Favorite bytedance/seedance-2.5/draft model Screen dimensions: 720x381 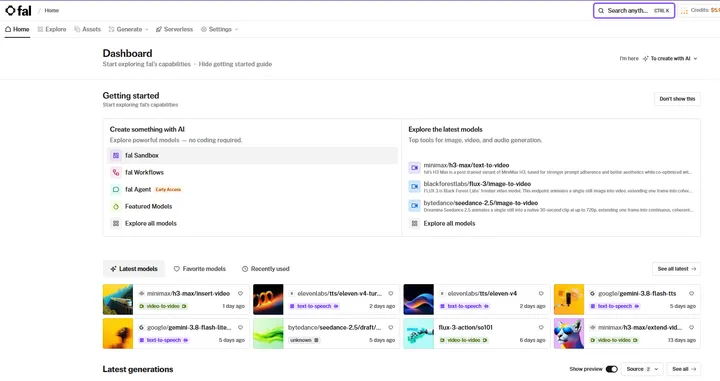click(391, 327)
